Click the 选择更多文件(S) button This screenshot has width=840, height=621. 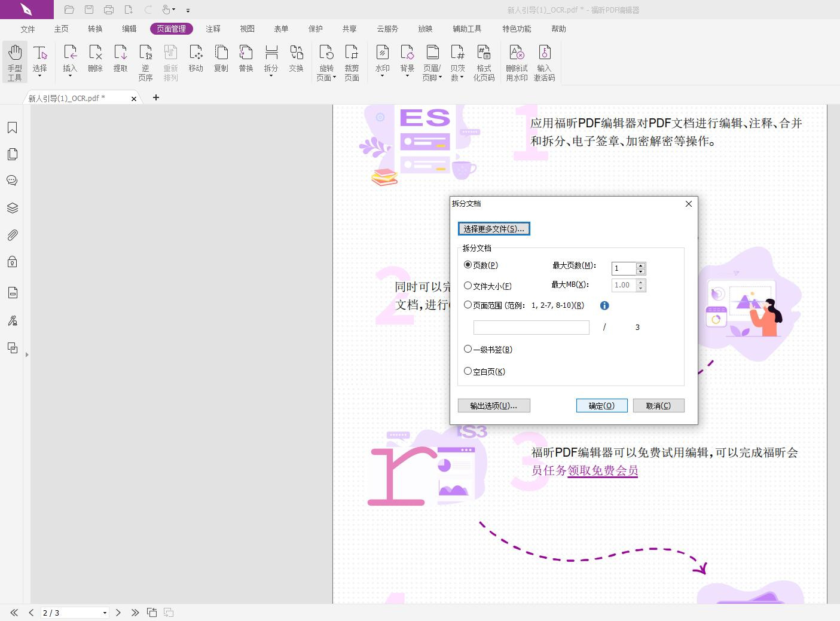494,228
